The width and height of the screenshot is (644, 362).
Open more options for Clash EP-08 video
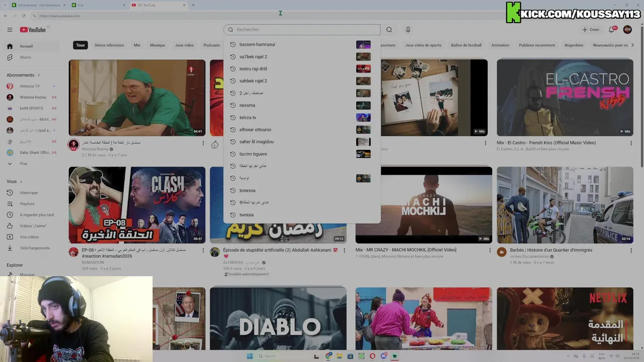click(203, 250)
